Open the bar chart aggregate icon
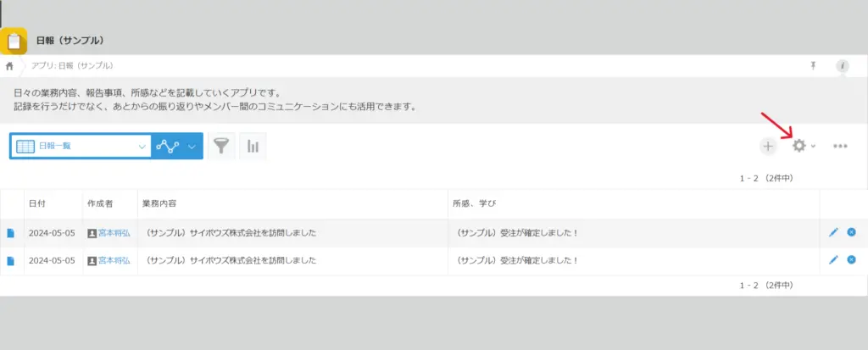Screen dimensions: 868x350 tap(253, 146)
